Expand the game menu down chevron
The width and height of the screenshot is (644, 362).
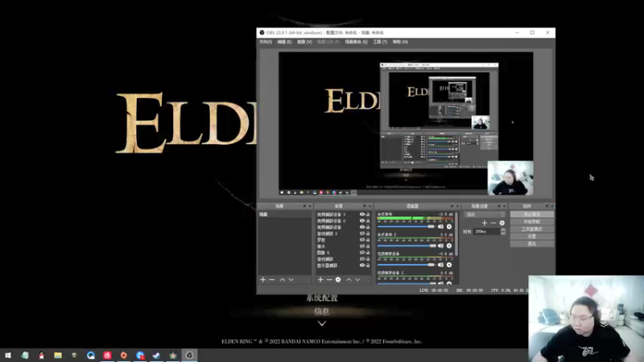(322, 323)
